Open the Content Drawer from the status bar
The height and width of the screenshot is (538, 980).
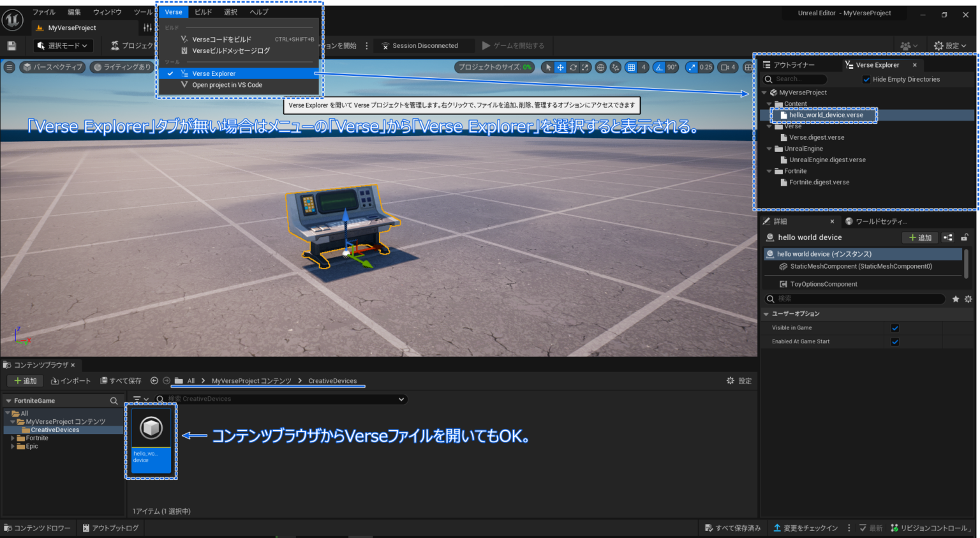coord(38,528)
